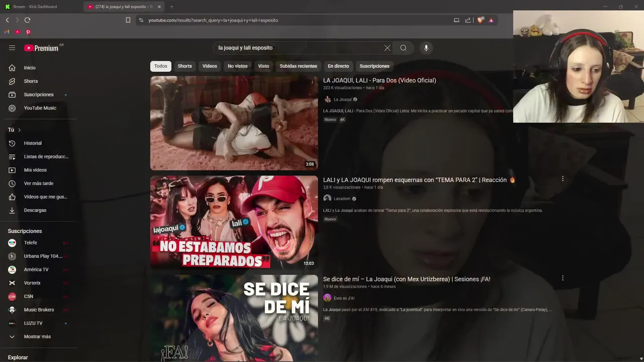Image resolution: width=644 pixels, height=362 pixels.
Task: Select the No vistos filter chip
Action: pyautogui.click(x=237, y=66)
